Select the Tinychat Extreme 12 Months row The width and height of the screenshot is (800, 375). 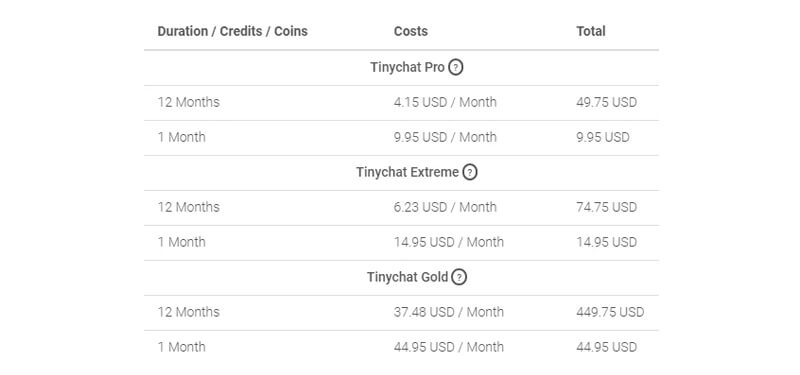pos(402,208)
